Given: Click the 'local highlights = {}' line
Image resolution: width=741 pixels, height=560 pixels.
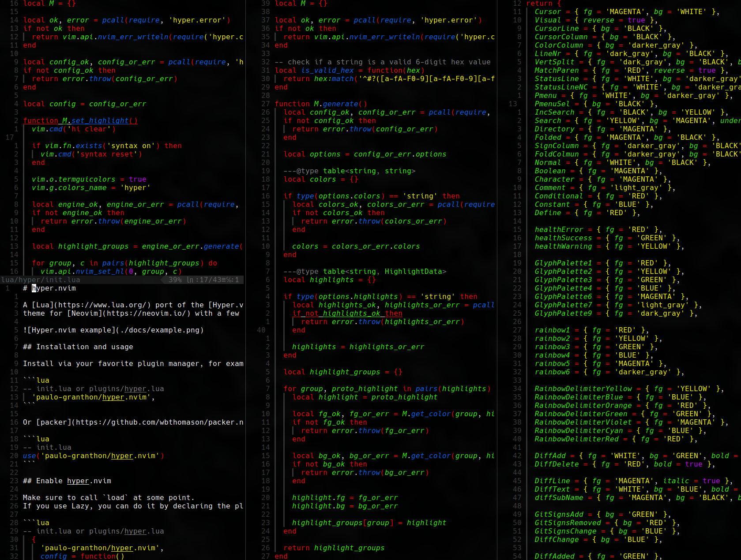Looking at the screenshot, I should pyautogui.click(x=330, y=280).
